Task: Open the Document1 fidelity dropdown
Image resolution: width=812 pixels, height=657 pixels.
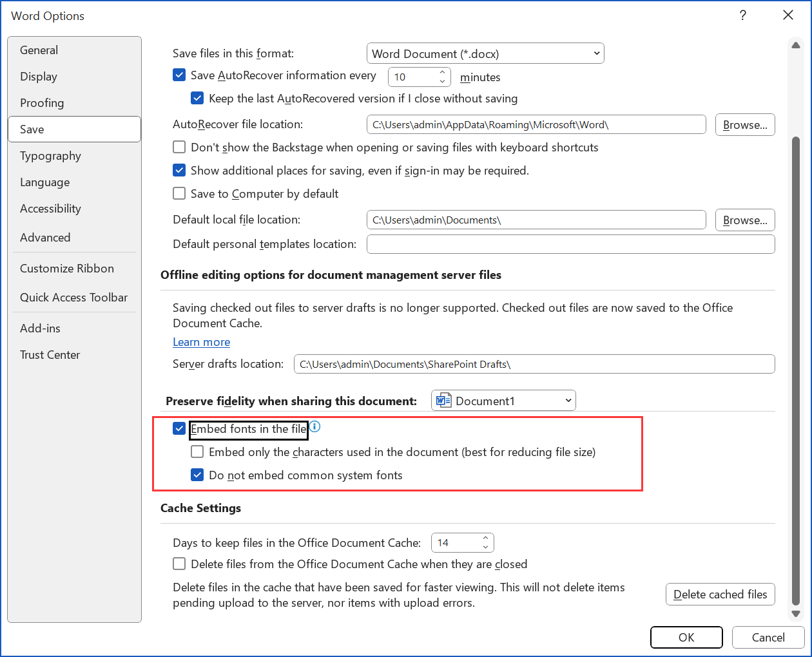Action: [x=567, y=400]
